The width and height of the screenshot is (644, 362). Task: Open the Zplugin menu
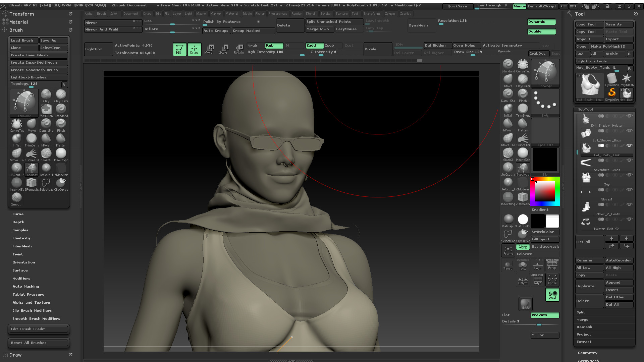tap(390, 14)
